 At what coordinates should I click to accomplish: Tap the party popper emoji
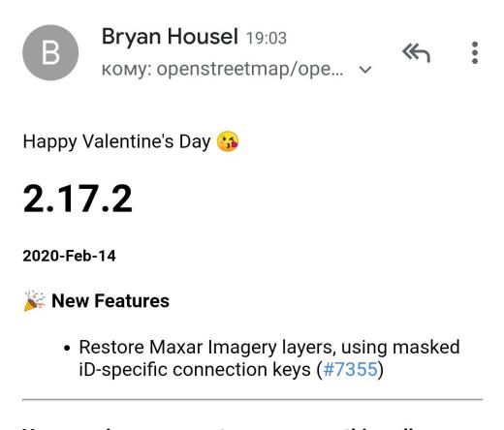point(34,301)
